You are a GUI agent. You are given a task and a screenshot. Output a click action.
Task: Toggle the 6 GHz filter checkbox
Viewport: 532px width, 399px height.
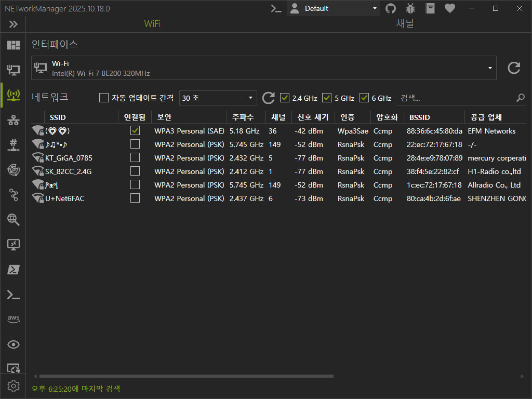(x=364, y=98)
